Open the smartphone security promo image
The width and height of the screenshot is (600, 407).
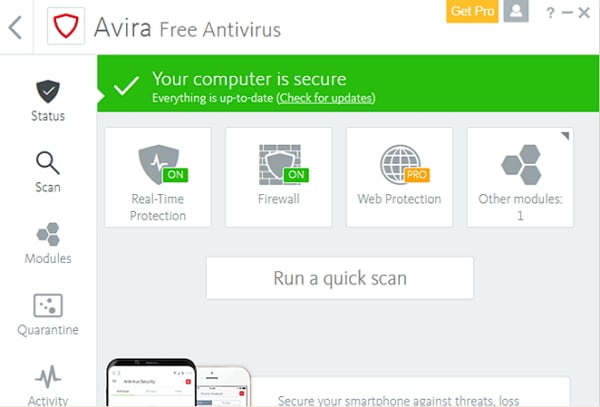point(178,383)
